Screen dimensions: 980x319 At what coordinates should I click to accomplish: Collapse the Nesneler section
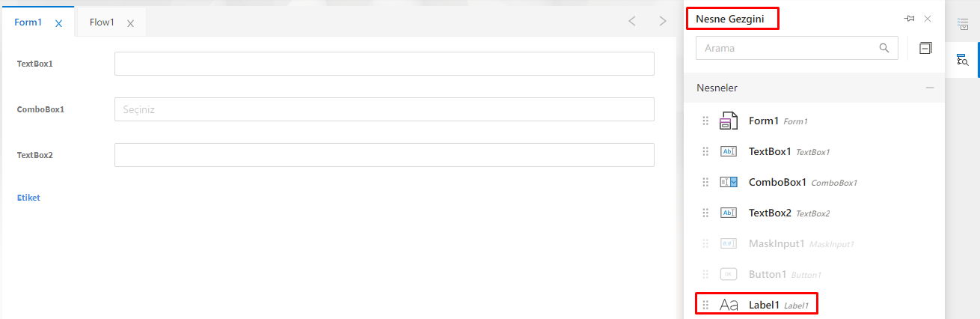click(x=930, y=88)
